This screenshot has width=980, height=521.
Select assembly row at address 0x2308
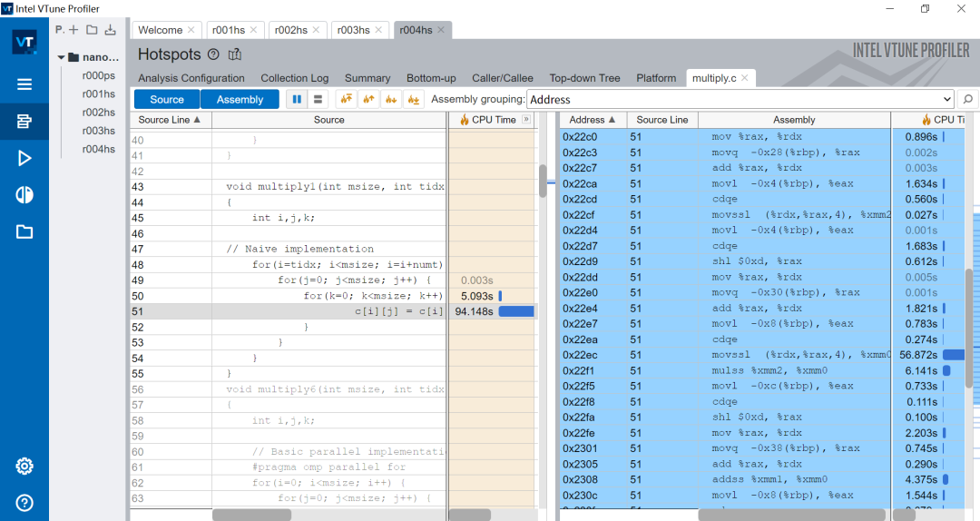(x=762, y=480)
